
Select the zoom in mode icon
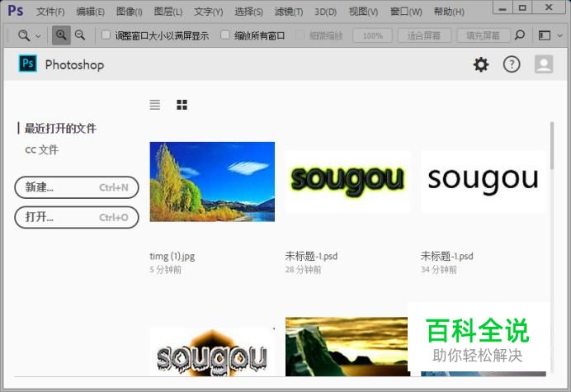click(x=61, y=35)
